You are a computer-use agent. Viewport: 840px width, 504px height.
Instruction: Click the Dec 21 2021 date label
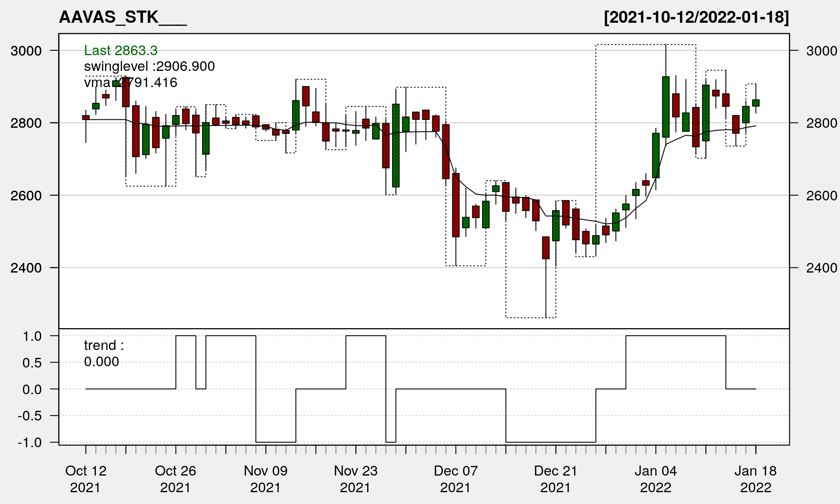point(556,479)
